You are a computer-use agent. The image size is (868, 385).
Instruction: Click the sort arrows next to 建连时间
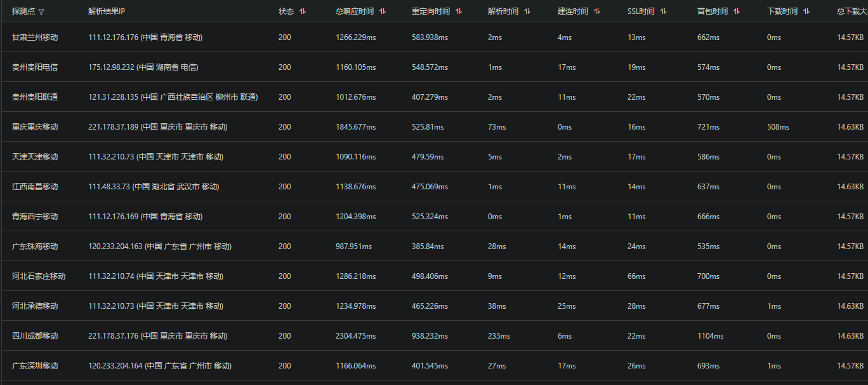(x=597, y=11)
